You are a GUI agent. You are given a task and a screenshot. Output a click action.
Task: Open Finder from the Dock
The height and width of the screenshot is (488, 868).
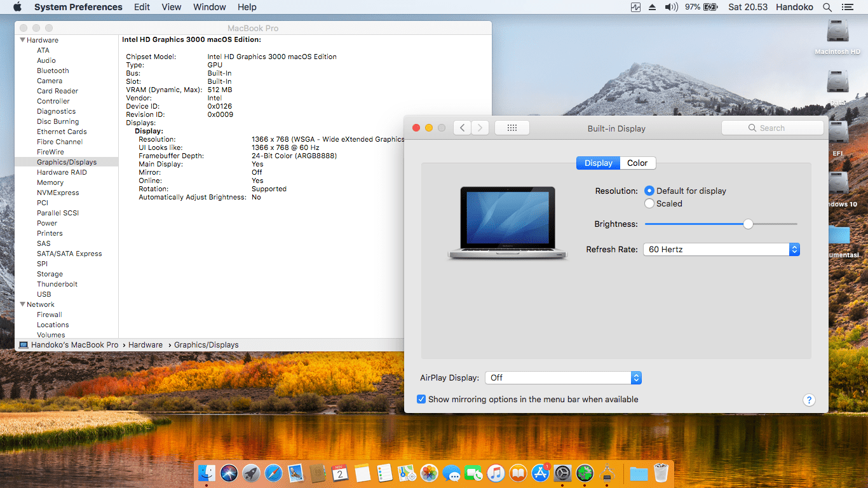tap(207, 473)
